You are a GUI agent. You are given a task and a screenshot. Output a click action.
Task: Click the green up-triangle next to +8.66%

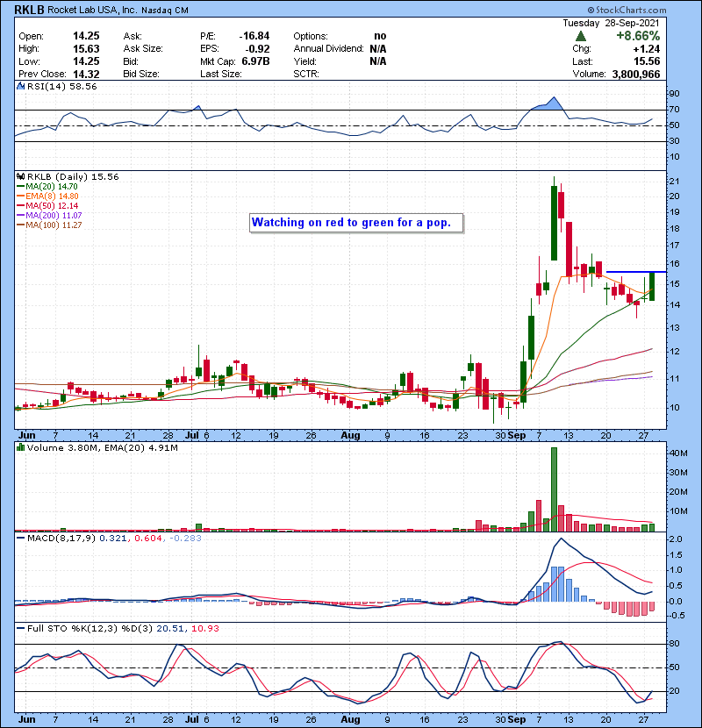pyautogui.click(x=580, y=36)
